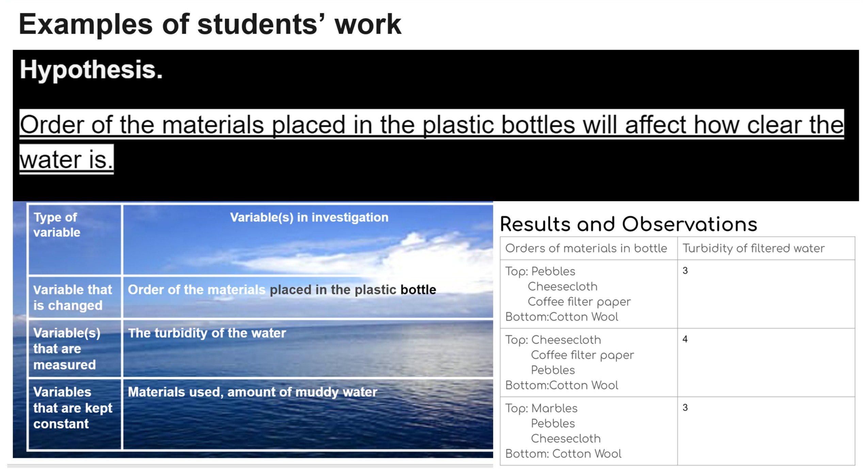Click the "Turbidity of filtered water" column header
Screen dimensions: 868x475
(x=753, y=248)
